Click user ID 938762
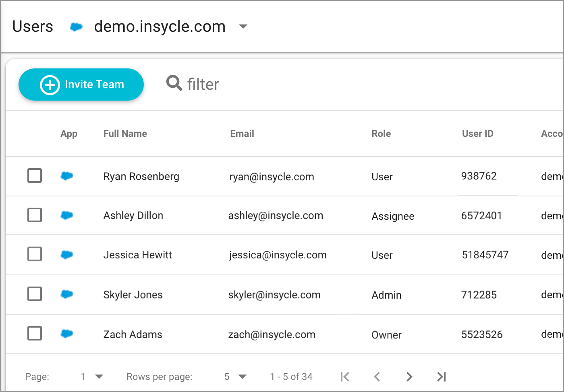 click(x=479, y=176)
